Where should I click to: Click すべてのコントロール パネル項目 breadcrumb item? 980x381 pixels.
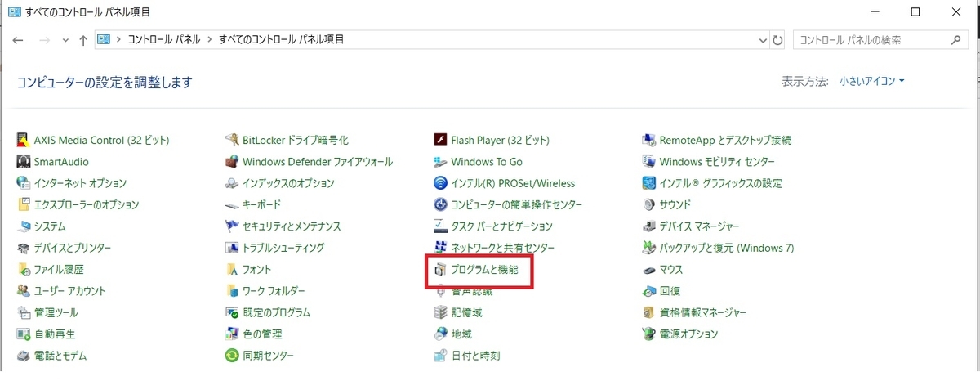point(282,39)
